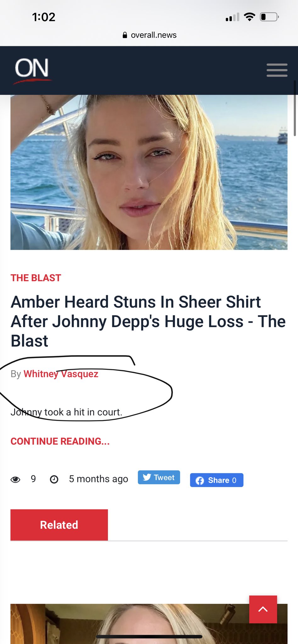The image size is (298, 644).
Task: Click the eye views icon
Action: [15, 480]
